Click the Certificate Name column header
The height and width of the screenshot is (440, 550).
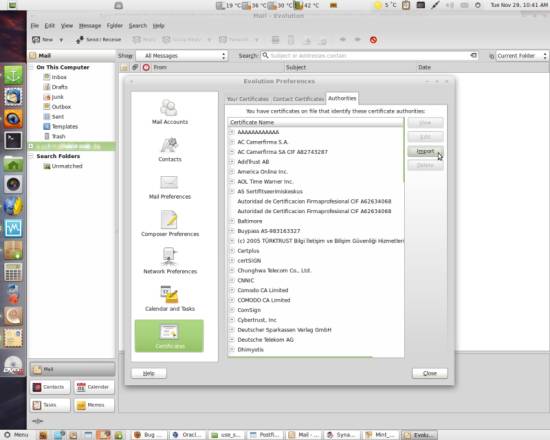pos(315,122)
